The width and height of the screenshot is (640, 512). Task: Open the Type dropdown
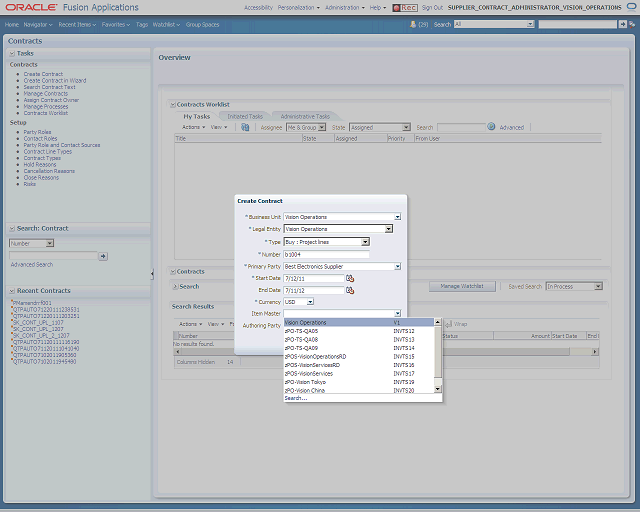[x=365, y=242]
